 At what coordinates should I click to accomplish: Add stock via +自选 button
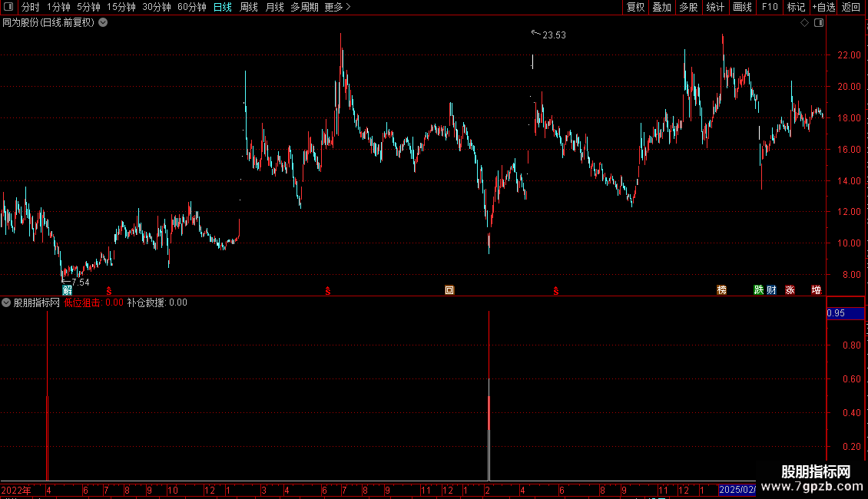pos(823,7)
